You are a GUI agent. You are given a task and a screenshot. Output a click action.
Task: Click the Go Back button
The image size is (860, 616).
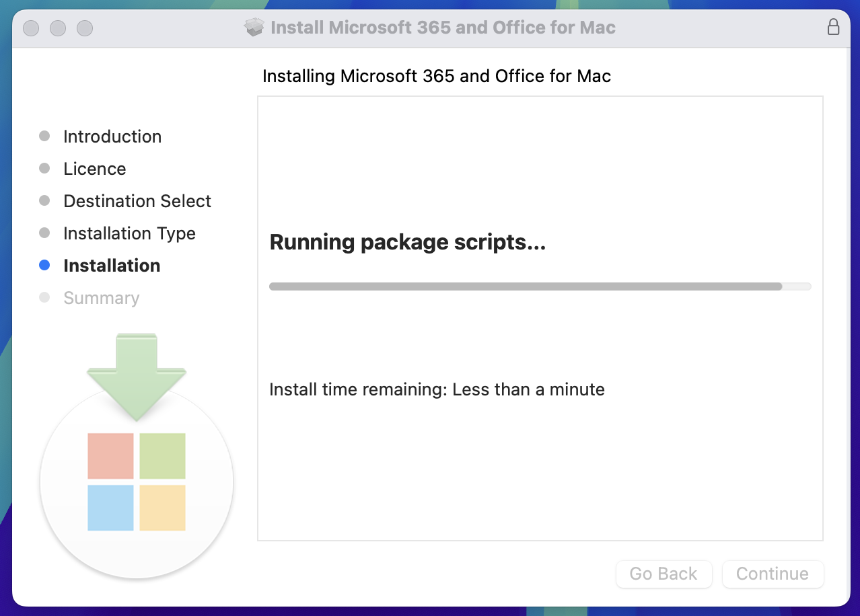click(x=664, y=574)
